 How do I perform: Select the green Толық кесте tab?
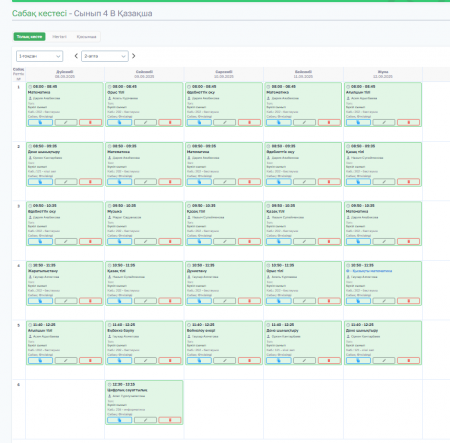[x=29, y=37]
